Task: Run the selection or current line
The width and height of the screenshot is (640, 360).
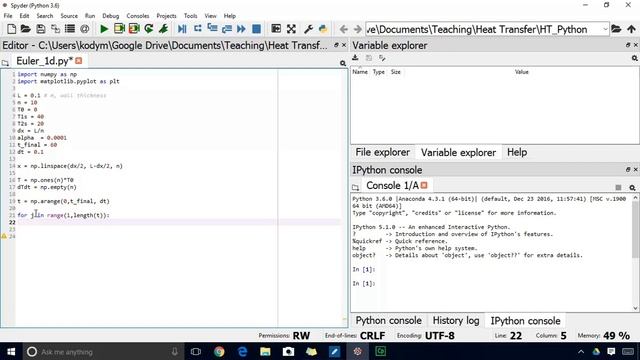Action: coord(163,29)
